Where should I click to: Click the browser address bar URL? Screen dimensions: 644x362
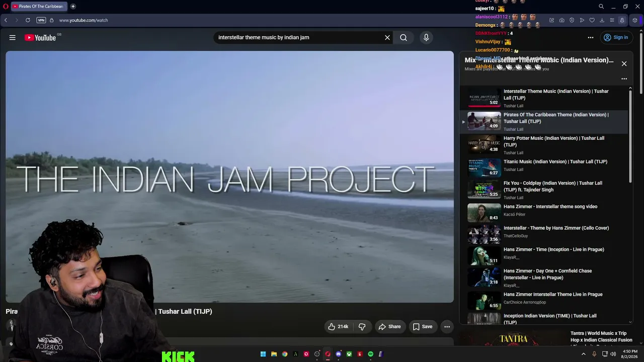[84, 20]
